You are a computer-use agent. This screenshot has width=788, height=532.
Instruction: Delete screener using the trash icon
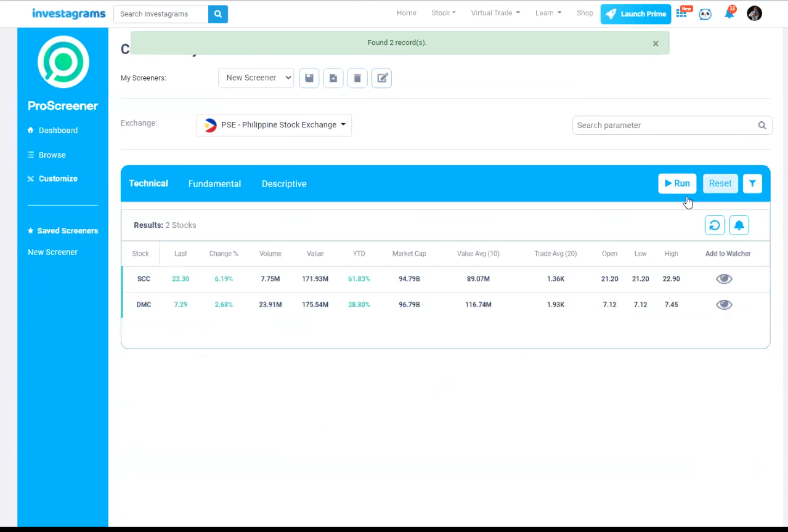(357, 78)
